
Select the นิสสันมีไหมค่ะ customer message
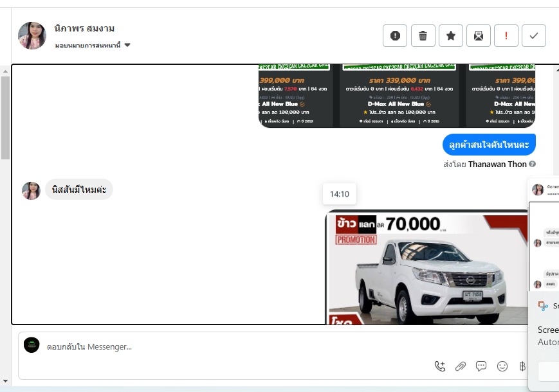(79, 190)
